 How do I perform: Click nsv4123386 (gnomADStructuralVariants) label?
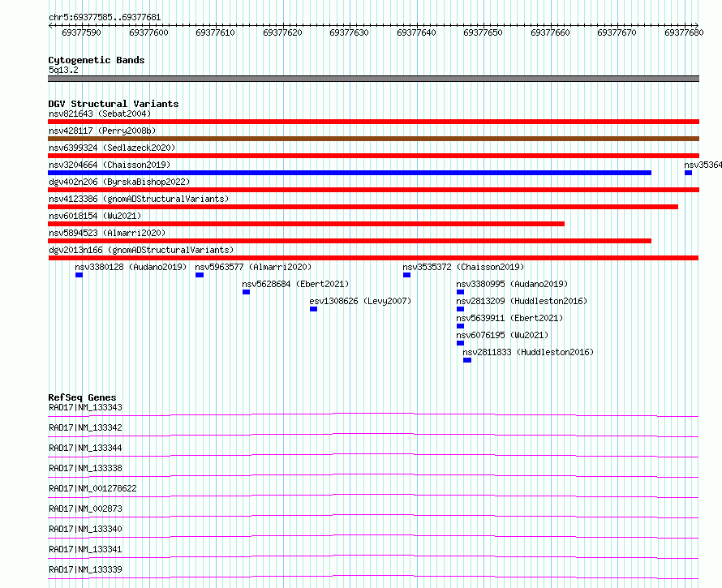139,199
